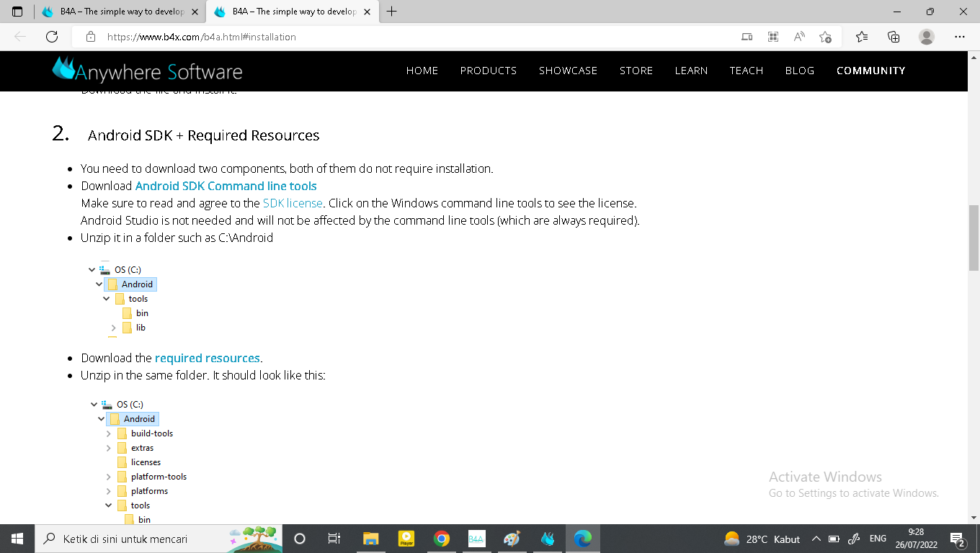980x553 pixels.
Task: Open new tab with plus icon
Action: coord(392,12)
